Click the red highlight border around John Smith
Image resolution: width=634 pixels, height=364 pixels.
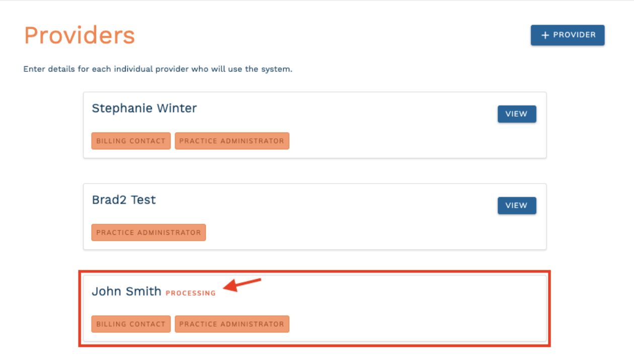[314, 271]
